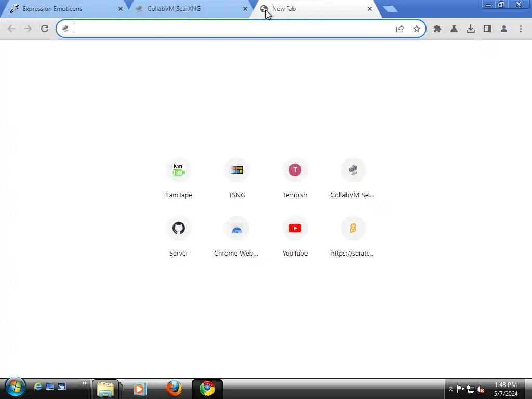
Task: Click the muted volume tray icon
Action: coord(481,389)
